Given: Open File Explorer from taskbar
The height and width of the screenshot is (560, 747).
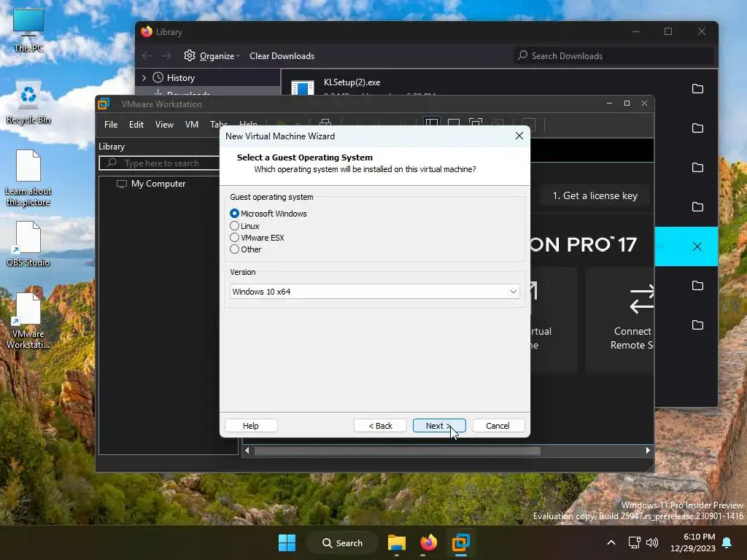Looking at the screenshot, I should pyautogui.click(x=396, y=542).
